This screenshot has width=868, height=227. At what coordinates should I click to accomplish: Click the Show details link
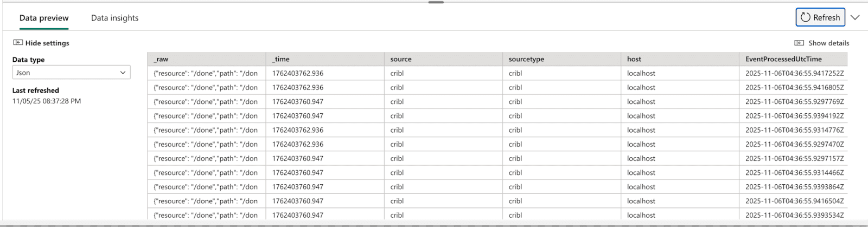coord(828,43)
